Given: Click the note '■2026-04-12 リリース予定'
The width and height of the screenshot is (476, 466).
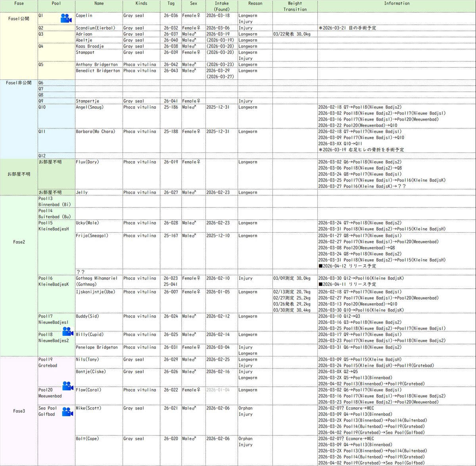Looking at the screenshot, I should [347, 266].
